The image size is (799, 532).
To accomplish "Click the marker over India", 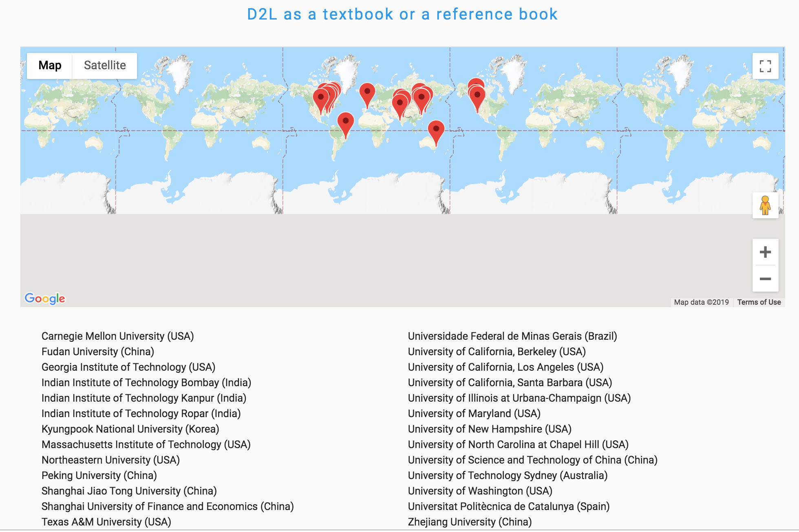I will point(400,104).
